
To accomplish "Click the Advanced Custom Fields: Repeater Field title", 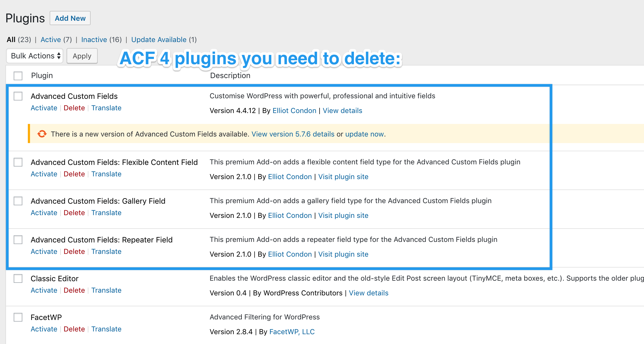I will point(102,240).
